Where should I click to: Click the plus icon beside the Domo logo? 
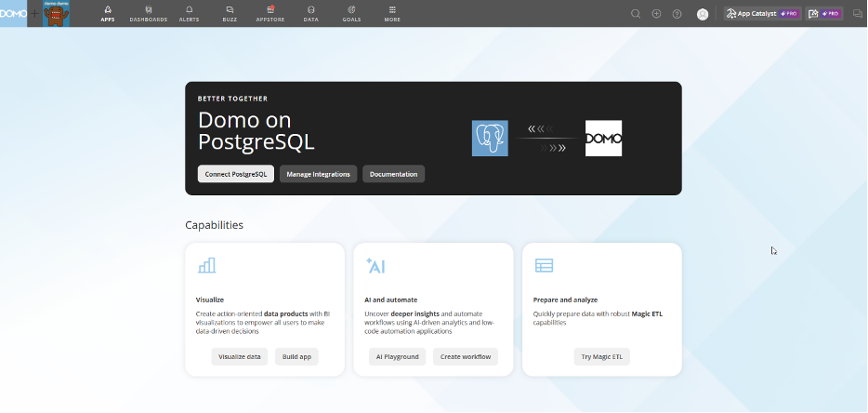click(x=35, y=13)
